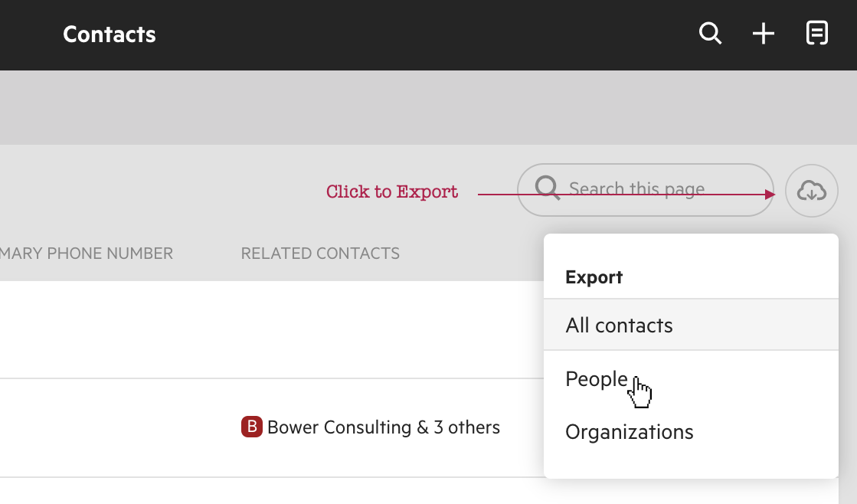857x504 pixels.
Task: Click the global search magnifier icon in header
Action: pyautogui.click(x=710, y=34)
